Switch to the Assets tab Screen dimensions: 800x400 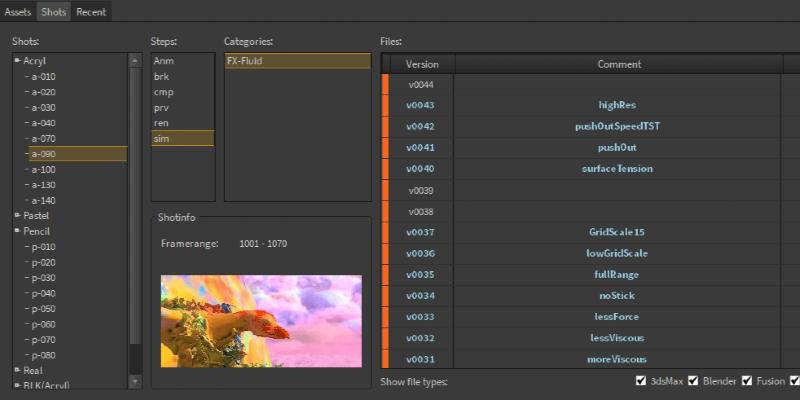[x=18, y=12]
